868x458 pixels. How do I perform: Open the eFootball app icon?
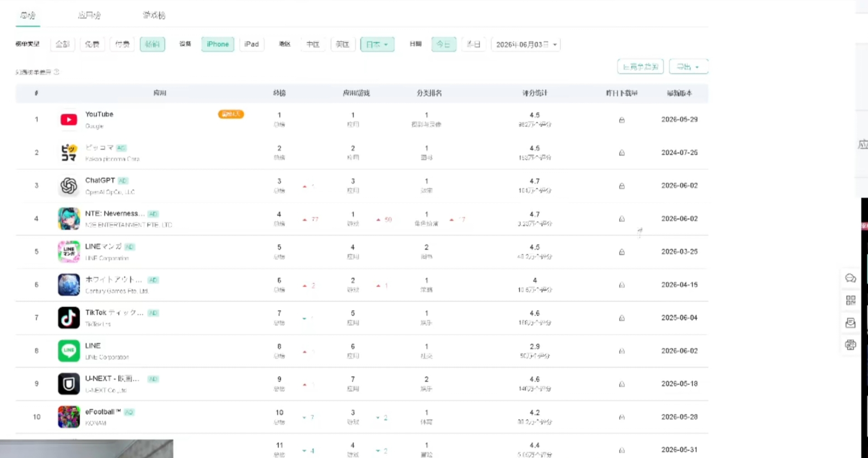tap(69, 417)
